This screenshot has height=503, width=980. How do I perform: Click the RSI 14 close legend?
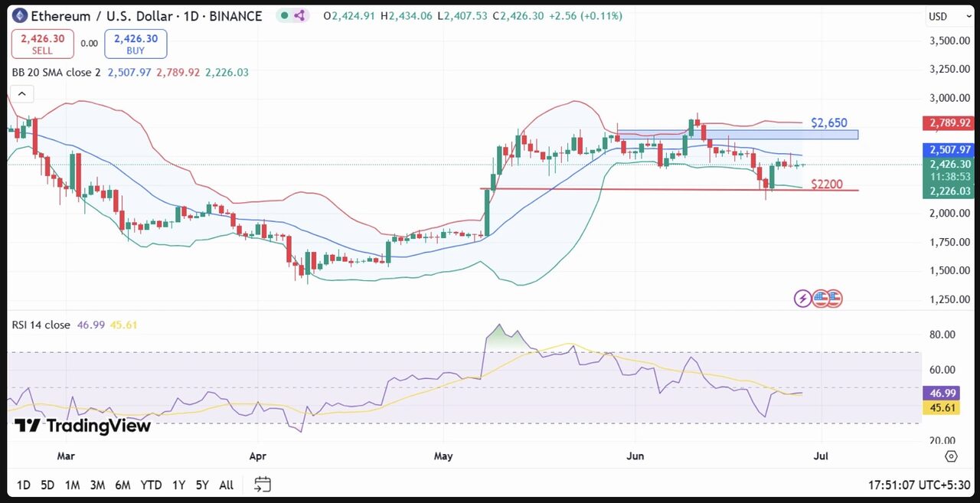click(x=41, y=325)
